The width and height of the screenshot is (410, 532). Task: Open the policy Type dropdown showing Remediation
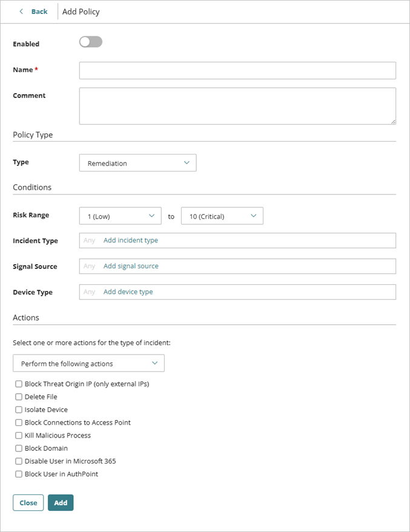[137, 162]
